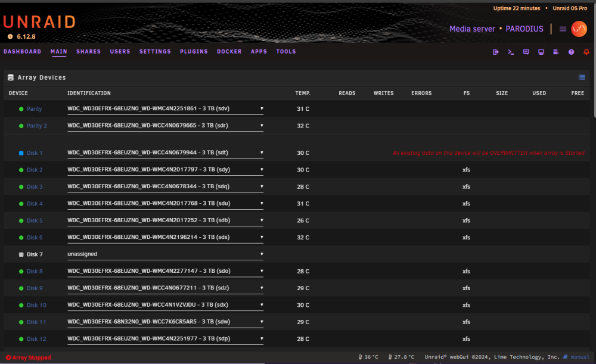Switch to the Docker tab
Image resolution: width=596 pixels, height=364 pixels.
coord(229,52)
